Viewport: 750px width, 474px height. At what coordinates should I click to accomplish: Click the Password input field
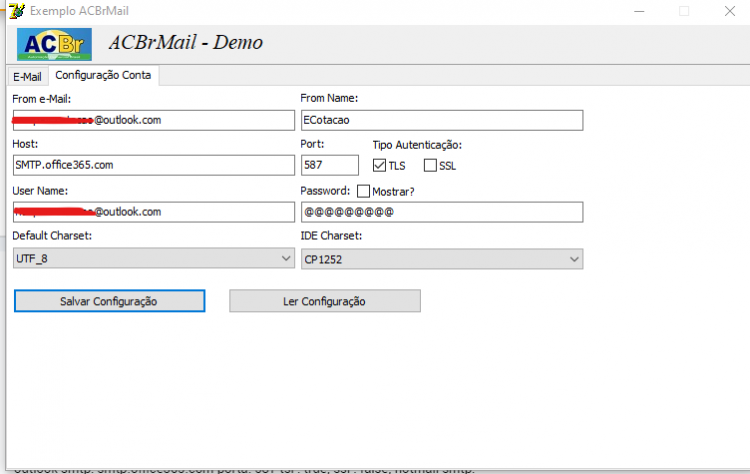pos(442,212)
